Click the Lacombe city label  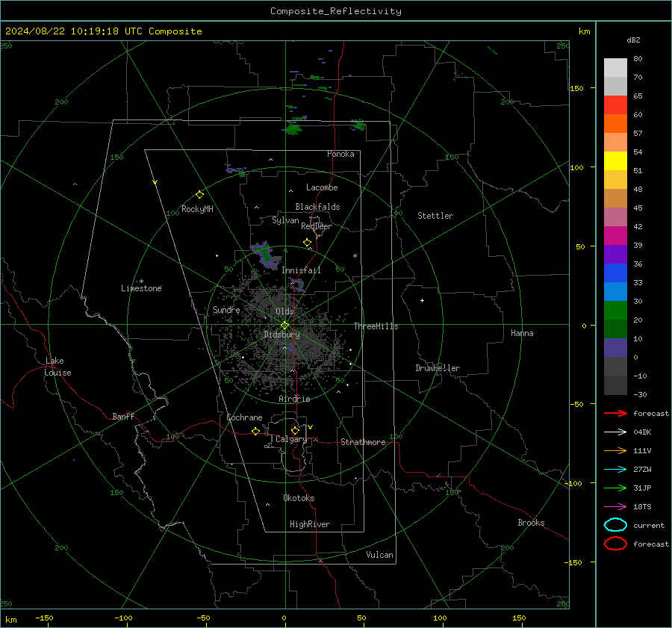pos(322,187)
